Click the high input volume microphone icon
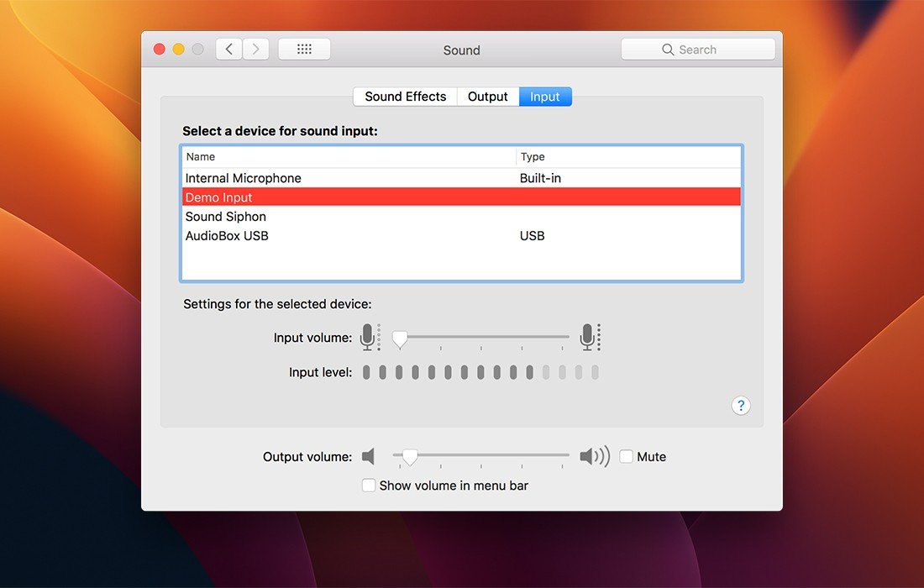Image resolution: width=924 pixels, height=588 pixels. (589, 338)
